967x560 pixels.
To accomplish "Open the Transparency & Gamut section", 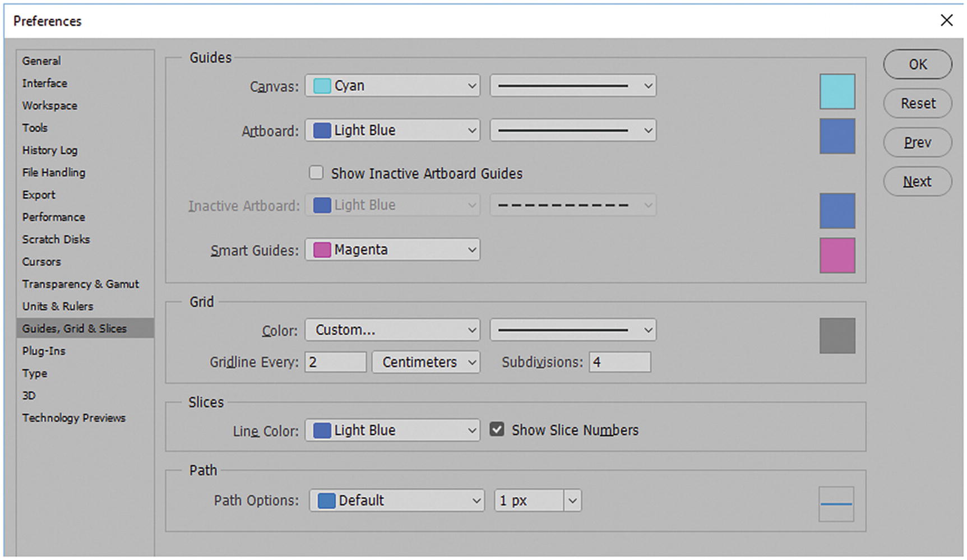I will click(80, 284).
